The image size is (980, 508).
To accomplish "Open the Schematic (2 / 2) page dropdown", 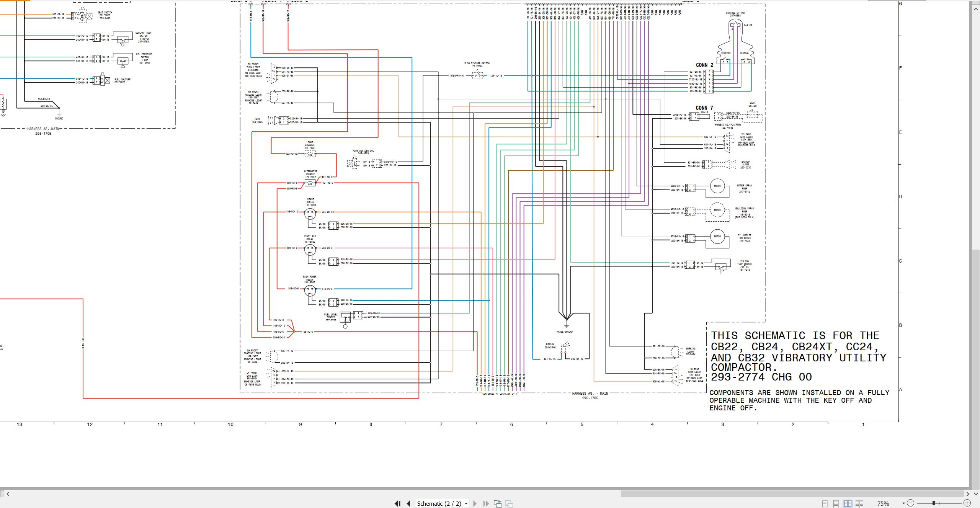I will tap(442, 503).
